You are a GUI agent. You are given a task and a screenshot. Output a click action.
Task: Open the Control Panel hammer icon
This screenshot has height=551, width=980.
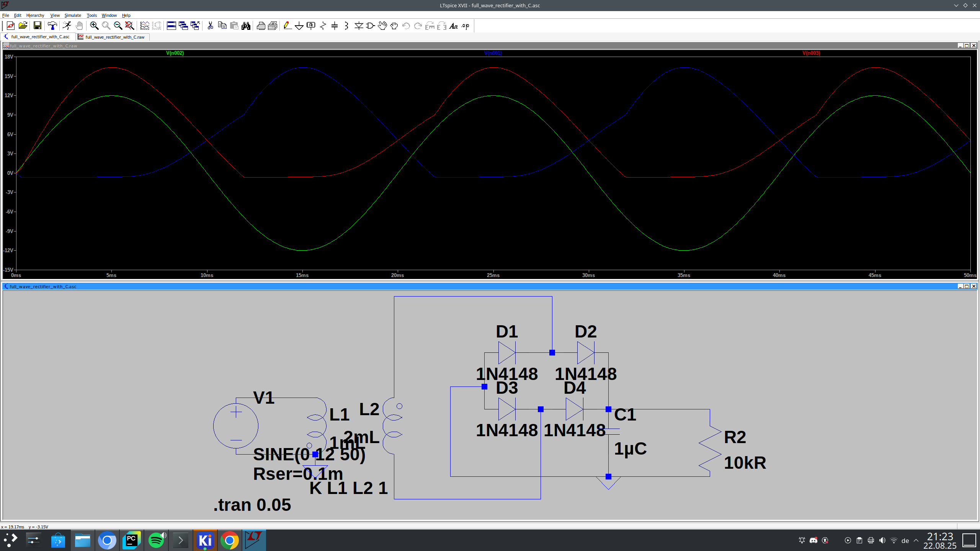(x=52, y=26)
